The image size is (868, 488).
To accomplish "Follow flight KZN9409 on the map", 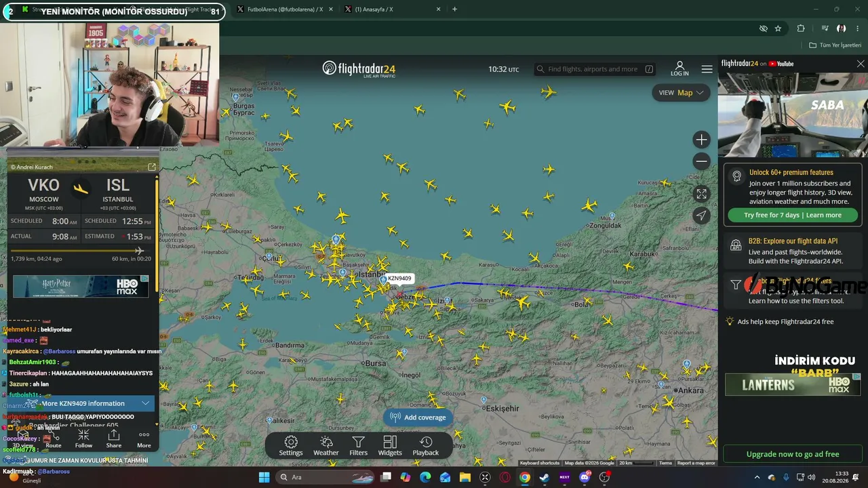I will [x=83, y=439].
